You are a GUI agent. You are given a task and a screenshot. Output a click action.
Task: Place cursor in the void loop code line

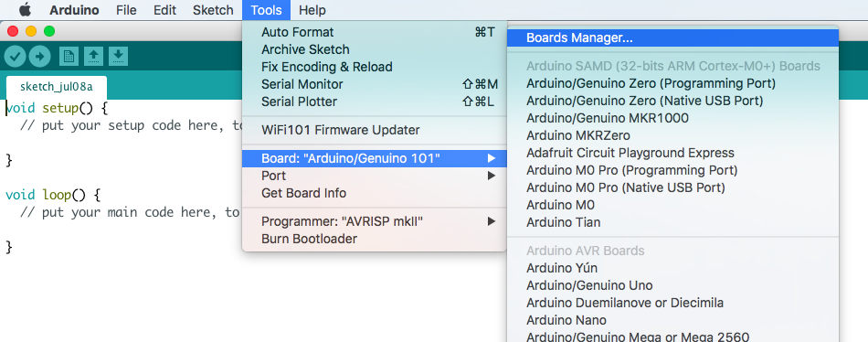[x=53, y=195]
